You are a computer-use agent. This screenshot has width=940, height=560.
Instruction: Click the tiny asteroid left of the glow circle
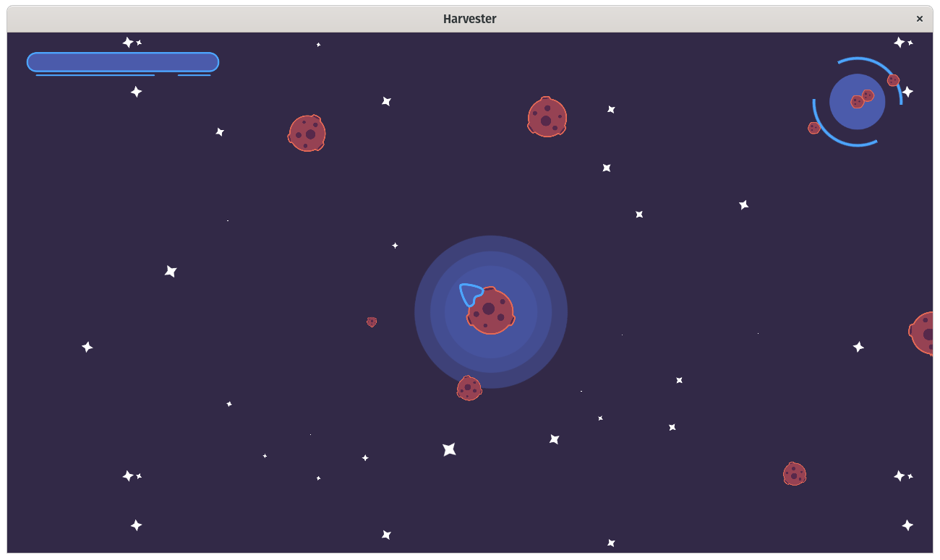tap(372, 322)
